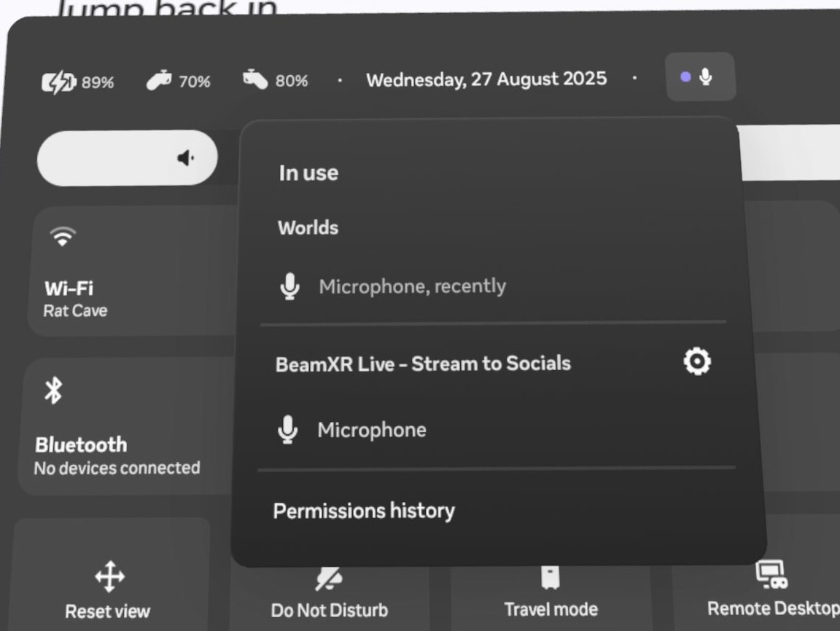This screenshot has width=840, height=631.
Task: Click No devices connected text
Action: tap(117, 468)
